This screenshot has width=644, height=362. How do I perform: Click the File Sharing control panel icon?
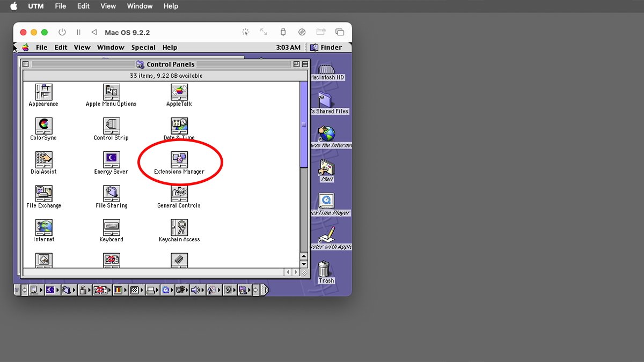pos(112,194)
